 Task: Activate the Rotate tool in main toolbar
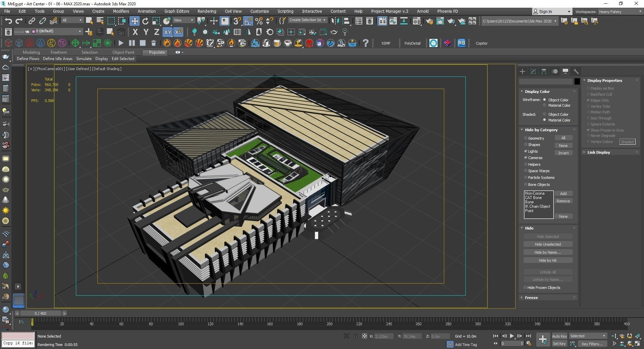point(145,21)
